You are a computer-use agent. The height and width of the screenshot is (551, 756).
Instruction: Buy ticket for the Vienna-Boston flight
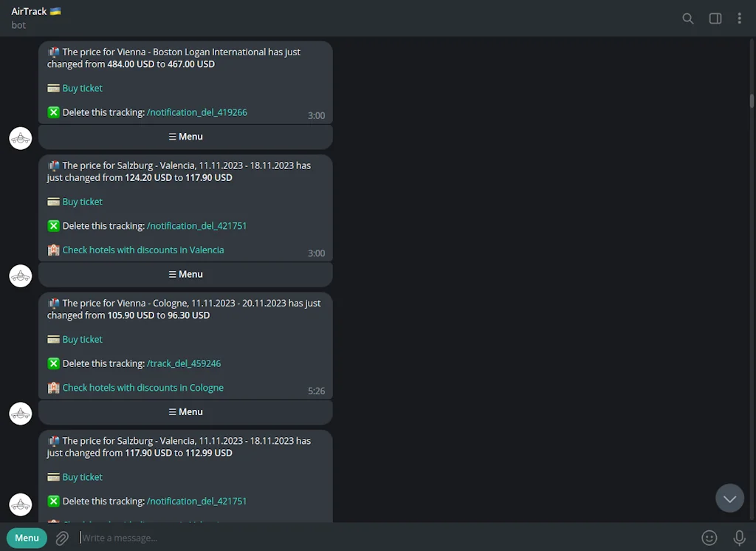click(81, 88)
